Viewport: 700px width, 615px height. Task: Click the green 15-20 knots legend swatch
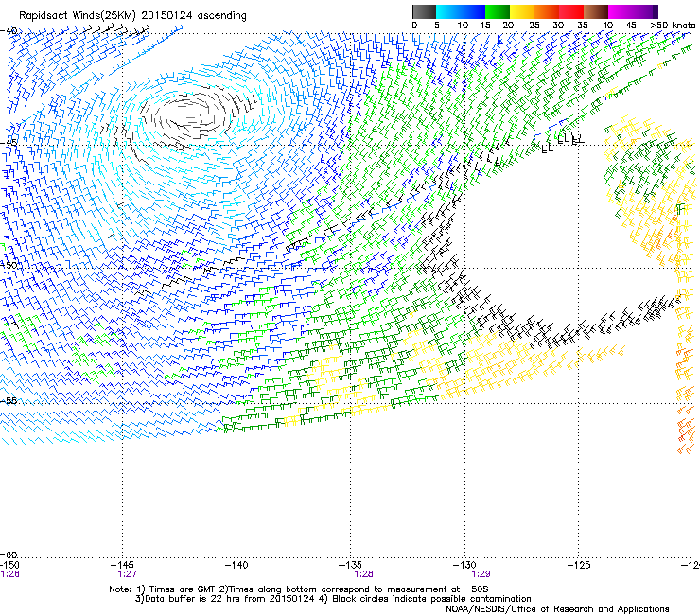(498, 11)
